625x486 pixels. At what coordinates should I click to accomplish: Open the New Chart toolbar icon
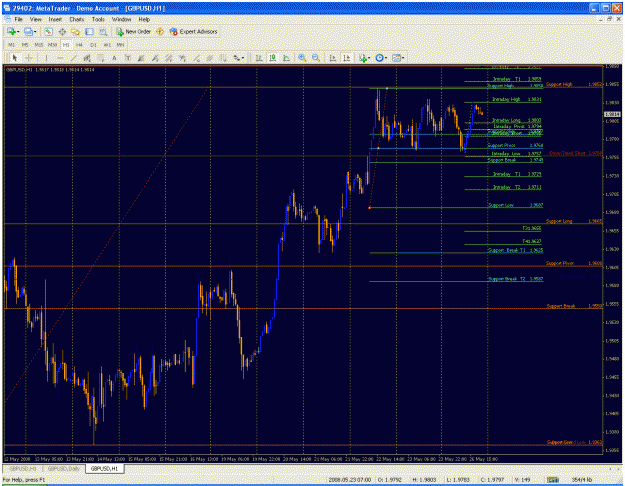11,31
